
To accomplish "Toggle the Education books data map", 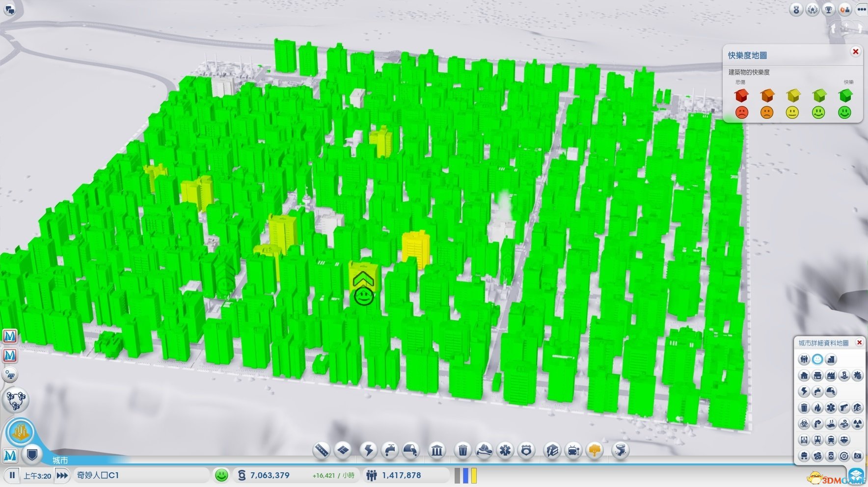I will [857, 407].
